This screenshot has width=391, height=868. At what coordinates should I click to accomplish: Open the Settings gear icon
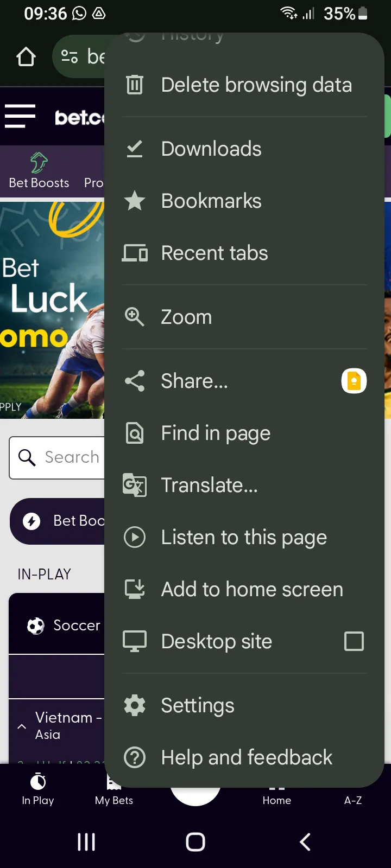click(x=135, y=705)
